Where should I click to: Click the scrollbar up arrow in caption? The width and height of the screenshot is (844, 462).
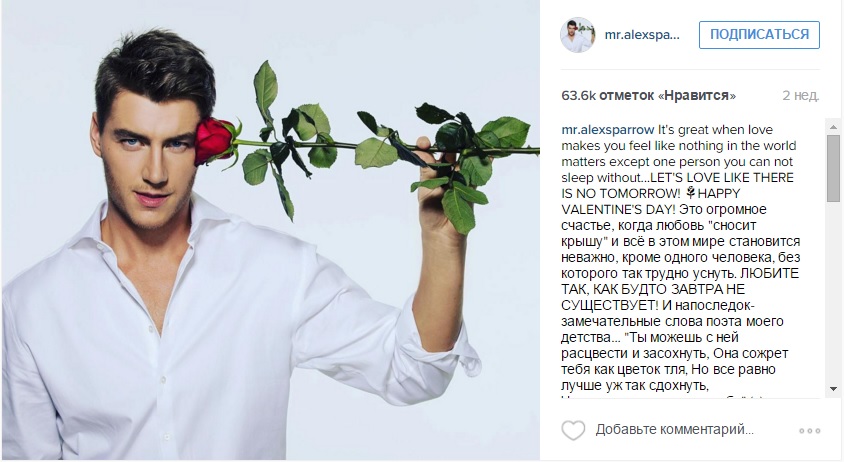pos(833,127)
